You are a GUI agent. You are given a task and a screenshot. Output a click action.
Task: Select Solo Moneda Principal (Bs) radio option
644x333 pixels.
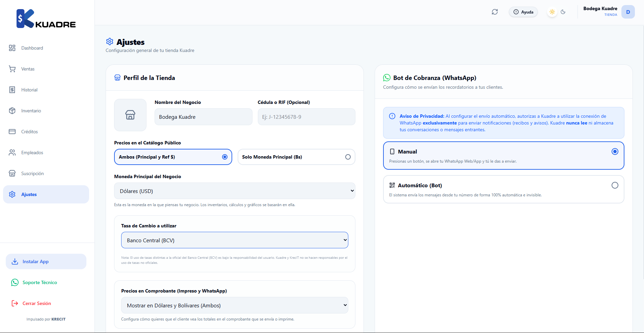tap(296, 157)
